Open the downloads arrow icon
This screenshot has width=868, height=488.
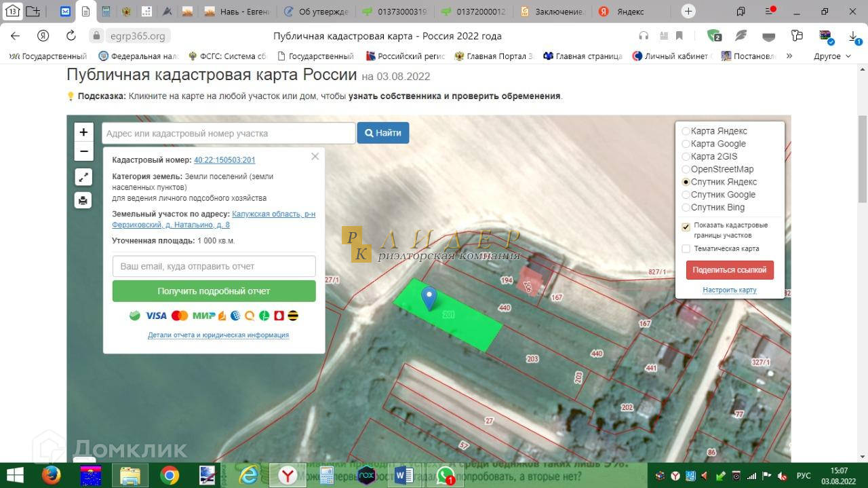pyautogui.click(x=854, y=36)
